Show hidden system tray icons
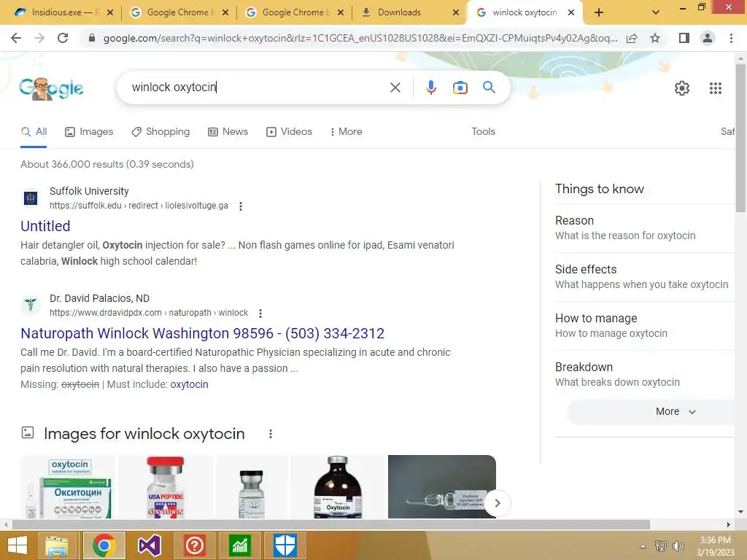This screenshot has height=560, width=747. click(643, 546)
